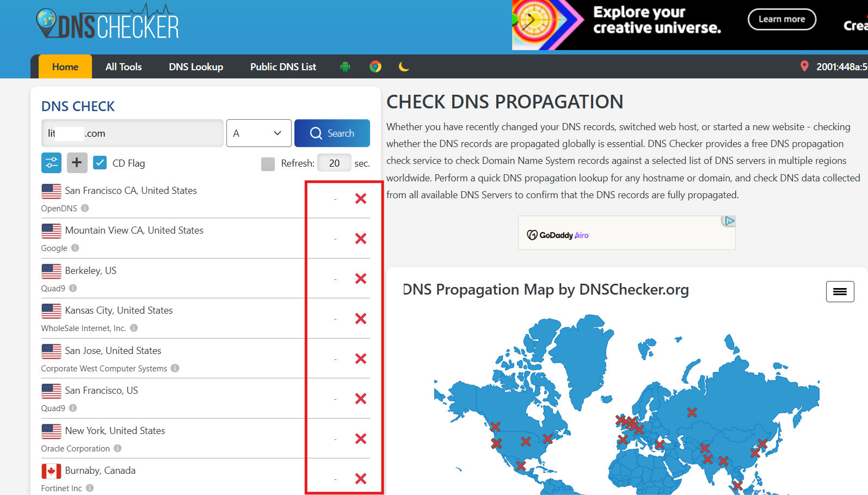Open DNS server settings slider icon
868x495 pixels.
51,163
